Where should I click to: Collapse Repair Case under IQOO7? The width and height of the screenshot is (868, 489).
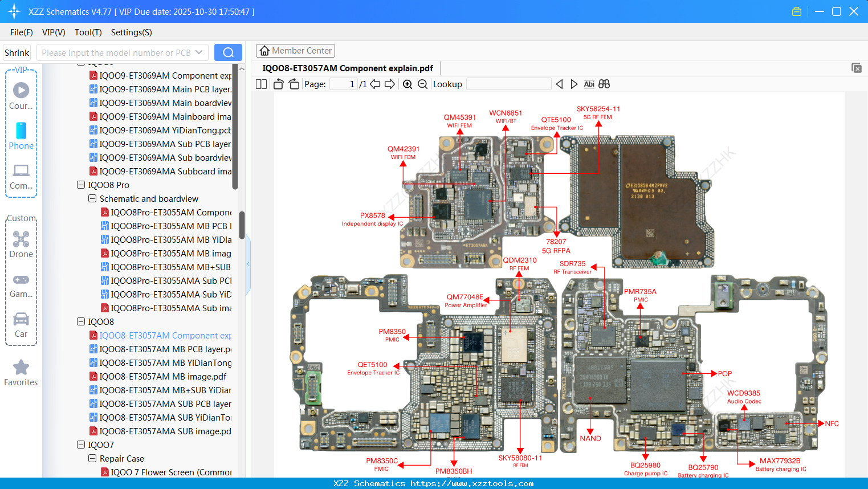tap(92, 458)
